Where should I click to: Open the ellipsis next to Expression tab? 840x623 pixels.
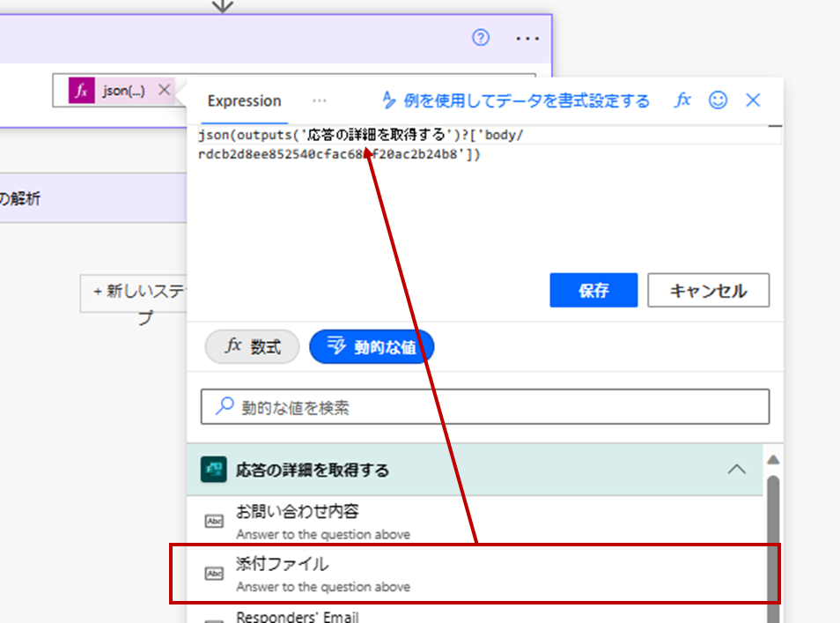point(320,100)
